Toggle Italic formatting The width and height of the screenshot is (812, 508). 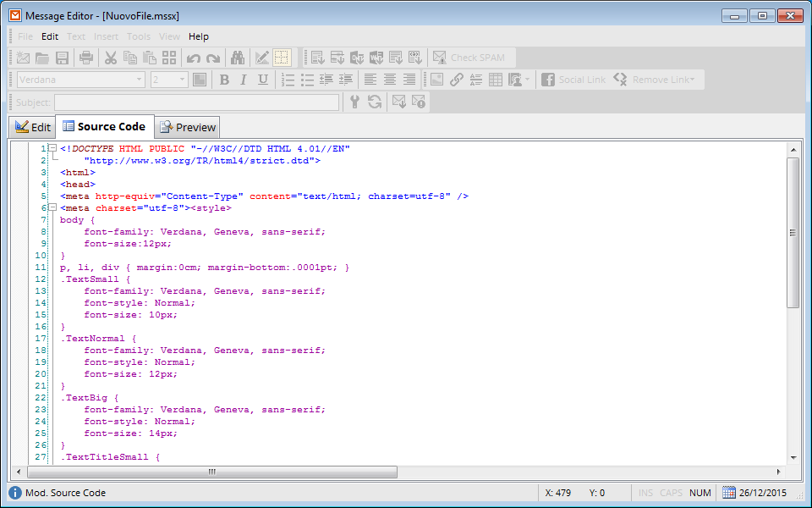pyautogui.click(x=244, y=80)
